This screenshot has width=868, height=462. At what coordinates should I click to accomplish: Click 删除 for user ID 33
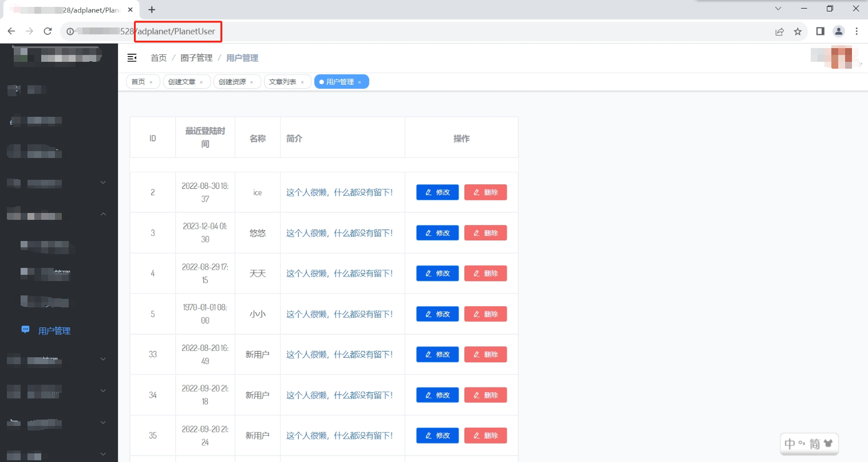click(x=486, y=354)
